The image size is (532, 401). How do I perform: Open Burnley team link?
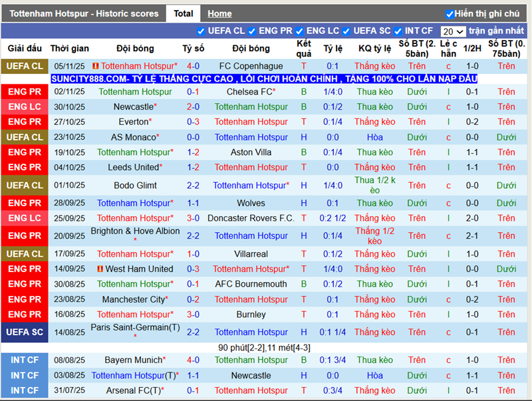(x=251, y=314)
